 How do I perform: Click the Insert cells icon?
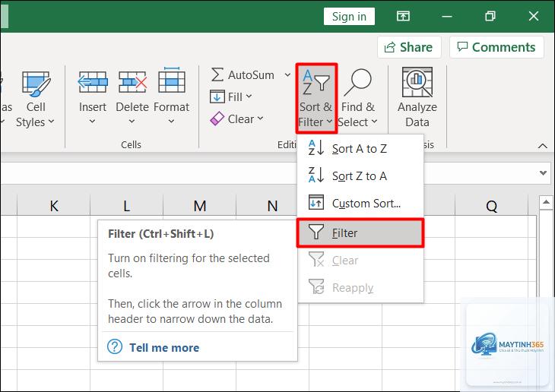(x=93, y=82)
